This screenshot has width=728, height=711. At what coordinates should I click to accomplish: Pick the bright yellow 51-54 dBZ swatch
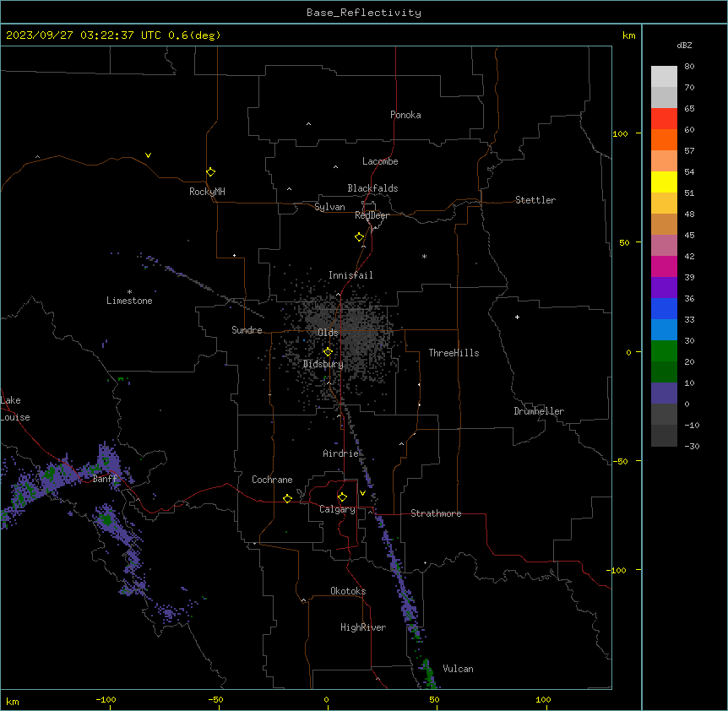click(x=664, y=182)
